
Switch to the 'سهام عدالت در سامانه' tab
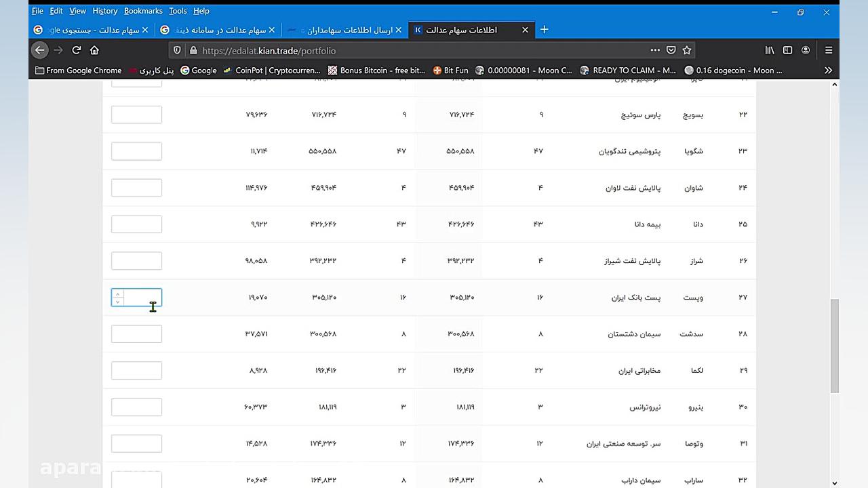click(219, 30)
